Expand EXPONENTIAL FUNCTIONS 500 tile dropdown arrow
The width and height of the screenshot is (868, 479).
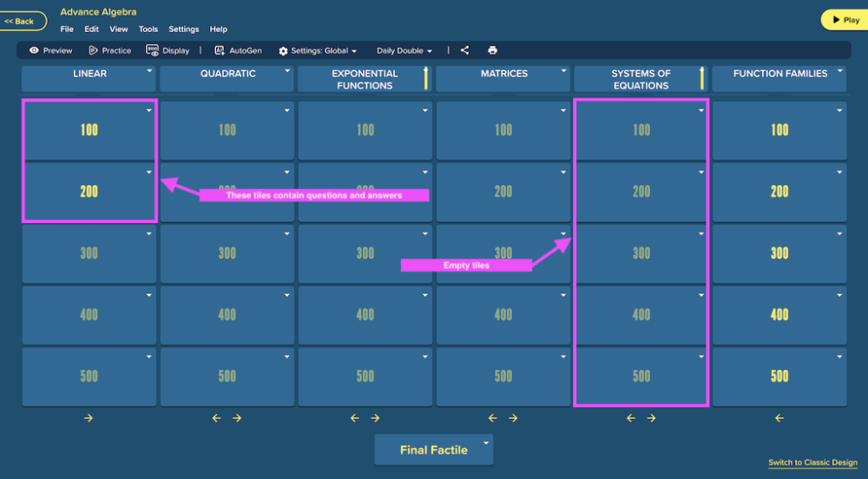(x=425, y=357)
